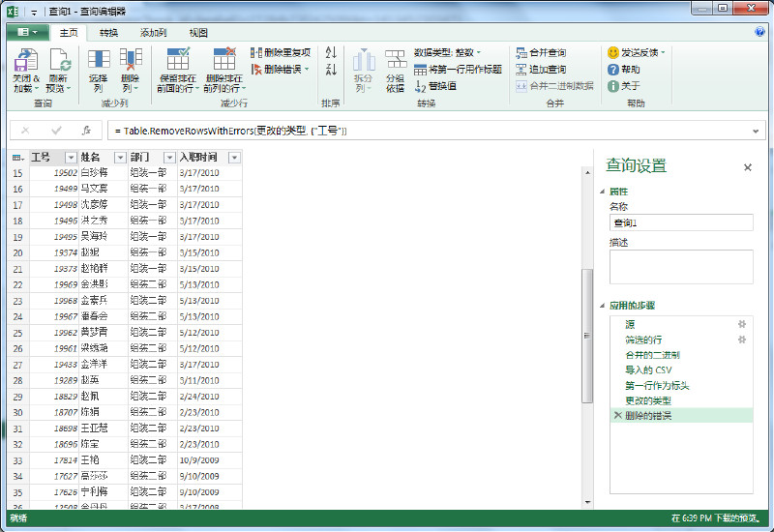Screen dimensions: 774x532
Task: Click the Group By icon
Action: coord(396,60)
